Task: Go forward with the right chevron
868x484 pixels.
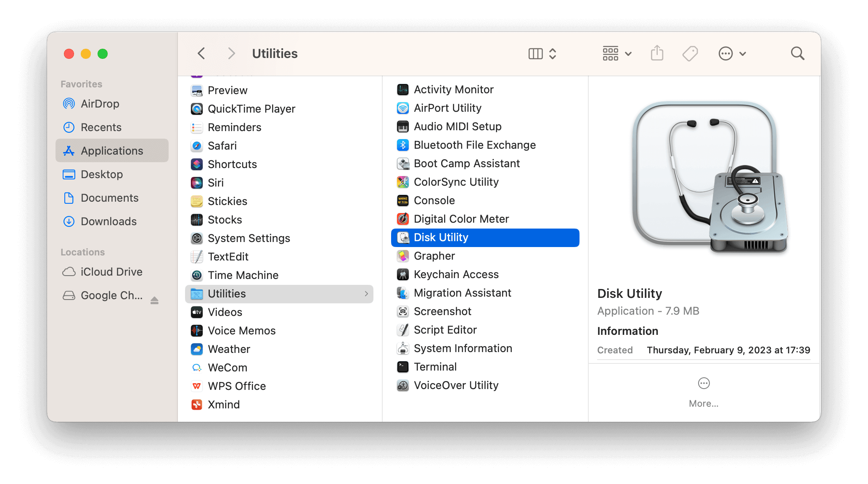Action: coord(231,53)
